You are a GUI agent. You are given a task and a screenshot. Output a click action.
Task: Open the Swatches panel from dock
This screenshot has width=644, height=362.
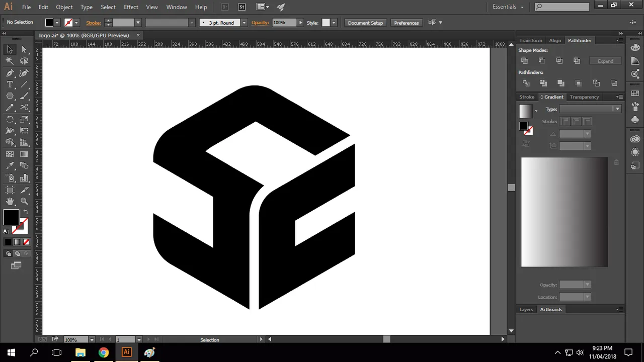tap(635, 94)
